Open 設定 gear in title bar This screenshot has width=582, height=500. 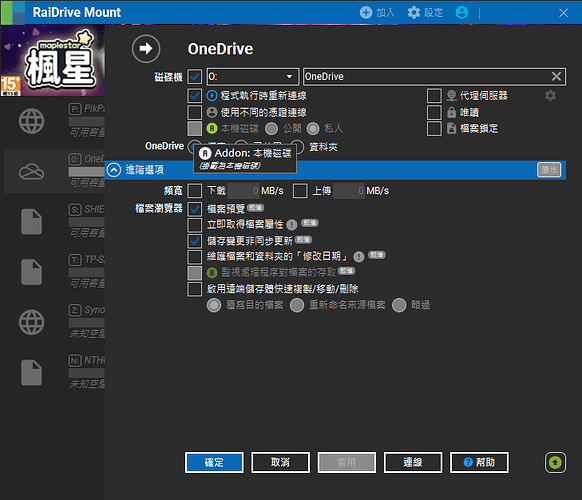(414, 13)
